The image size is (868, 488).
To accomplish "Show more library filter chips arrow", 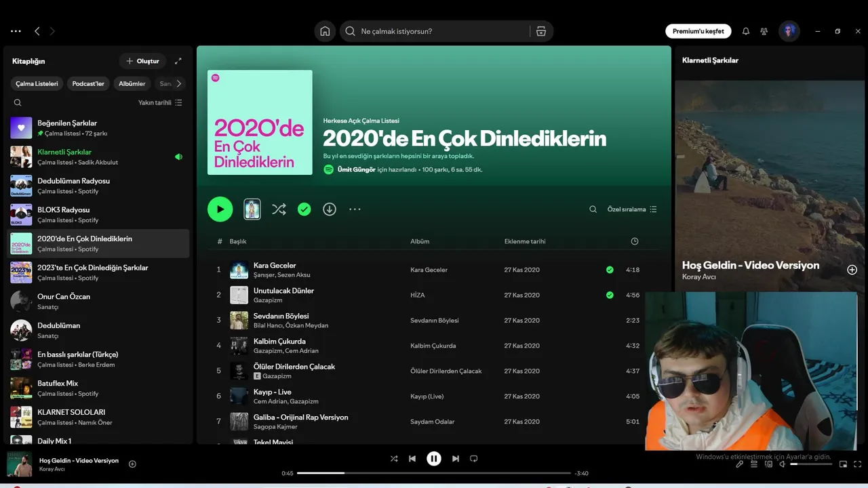I will click(179, 84).
